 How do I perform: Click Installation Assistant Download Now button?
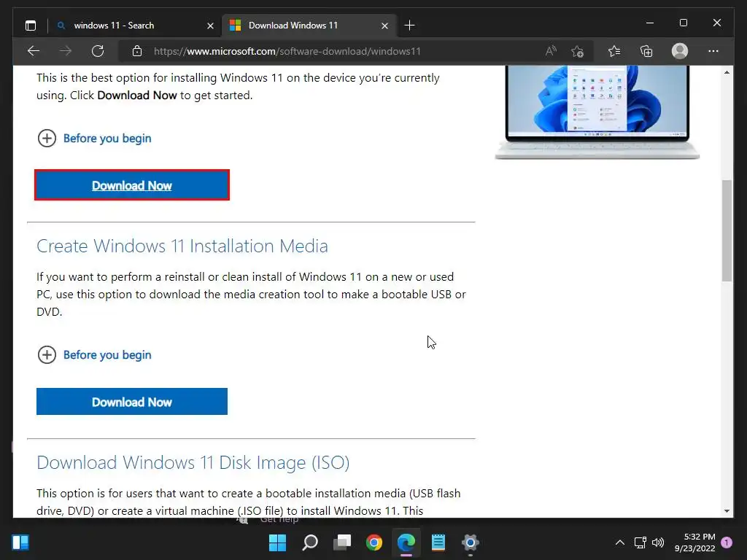(x=132, y=184)
